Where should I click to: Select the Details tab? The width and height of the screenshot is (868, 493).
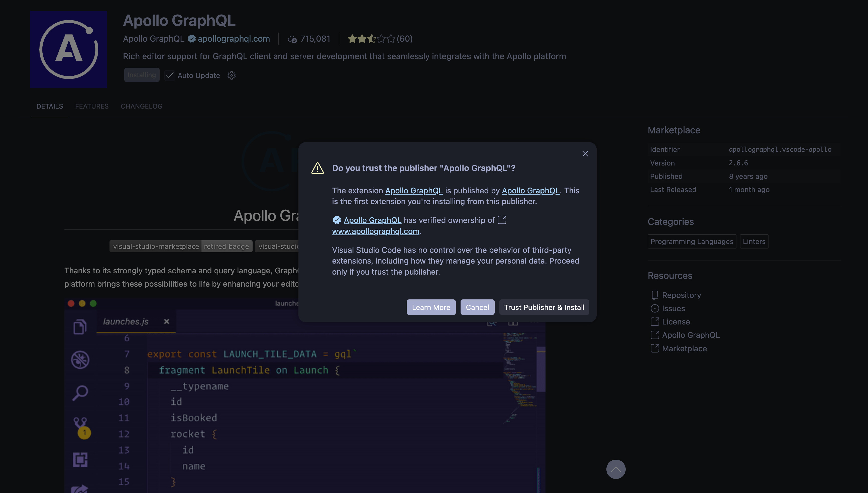pos(50,106)
